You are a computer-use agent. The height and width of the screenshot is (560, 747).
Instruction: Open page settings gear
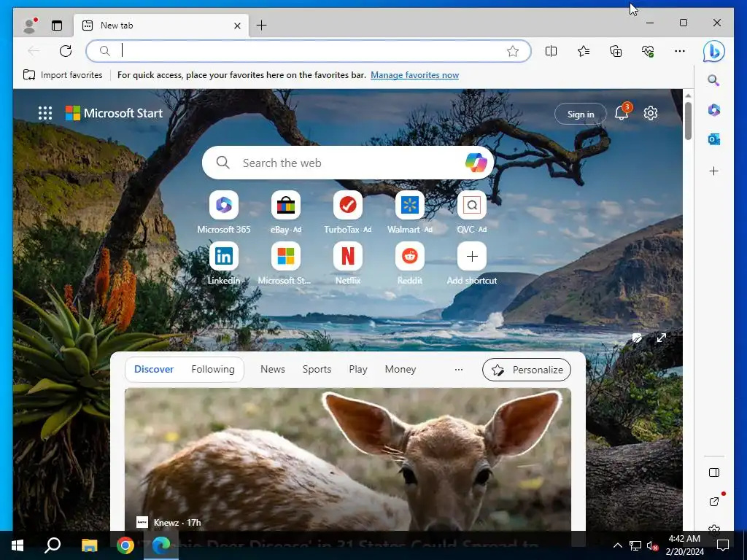[650, 113]
